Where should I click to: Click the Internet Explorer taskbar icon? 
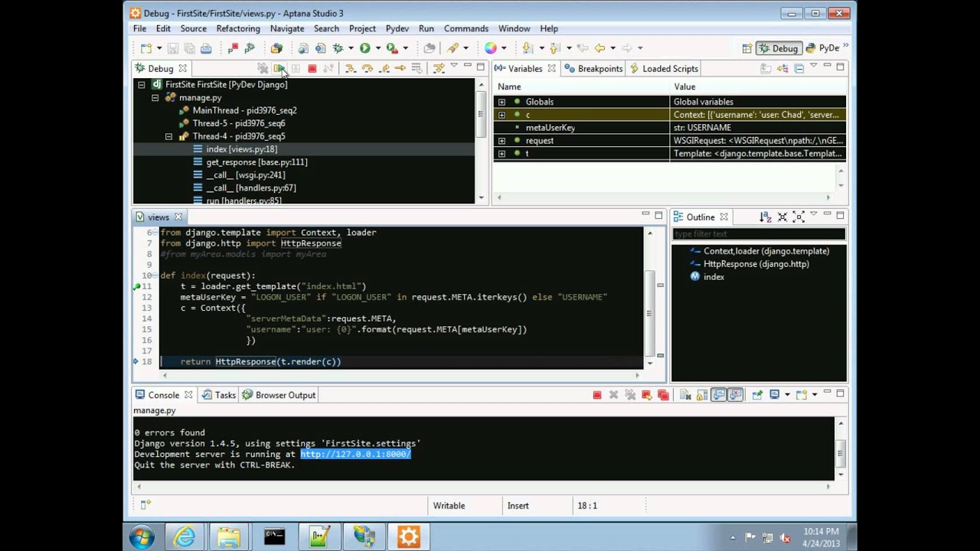coord(185,536)
